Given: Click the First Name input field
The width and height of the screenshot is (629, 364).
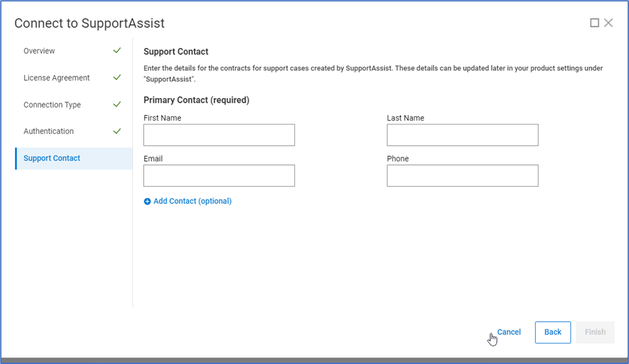Looking at the screenshot, I should click(219, 135).
